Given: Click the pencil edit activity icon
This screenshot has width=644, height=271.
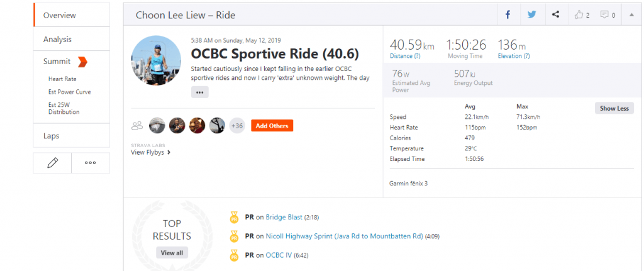Looking at the screenshot, I should (x=52, y=163).
